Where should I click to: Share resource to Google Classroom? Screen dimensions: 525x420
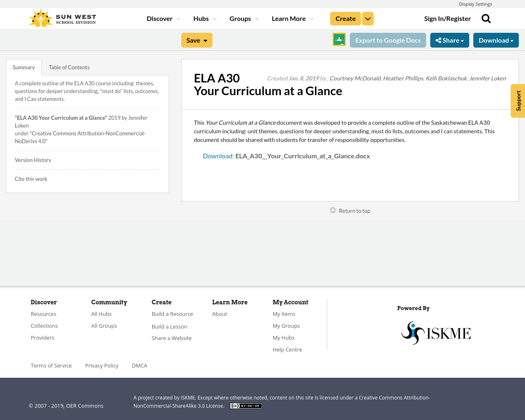(x=339, y=39)
